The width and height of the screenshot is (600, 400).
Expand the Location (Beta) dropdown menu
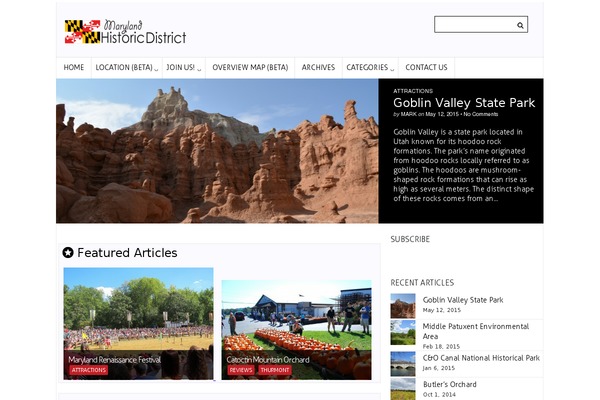point(127,68)
